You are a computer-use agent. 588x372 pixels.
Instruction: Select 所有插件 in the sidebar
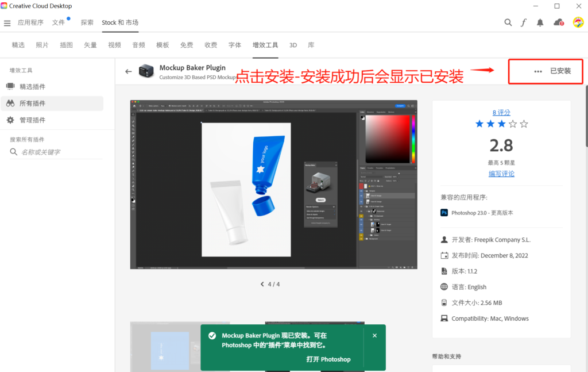pos(52,103)
